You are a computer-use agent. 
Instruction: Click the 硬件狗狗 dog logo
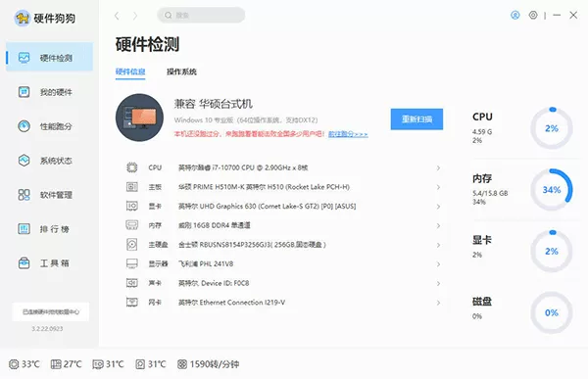tap(23, 18)
